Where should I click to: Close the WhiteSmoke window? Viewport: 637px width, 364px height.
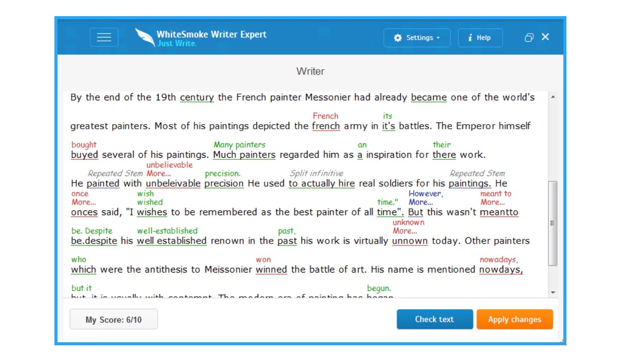tap(546, 37)
